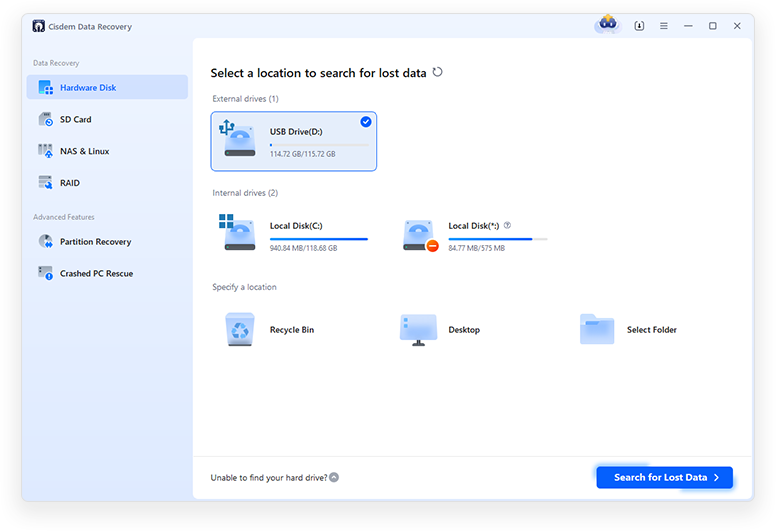Click the 114.72 GB/115.72 GB size text
The image size is (776, 531).
point(302,154)
